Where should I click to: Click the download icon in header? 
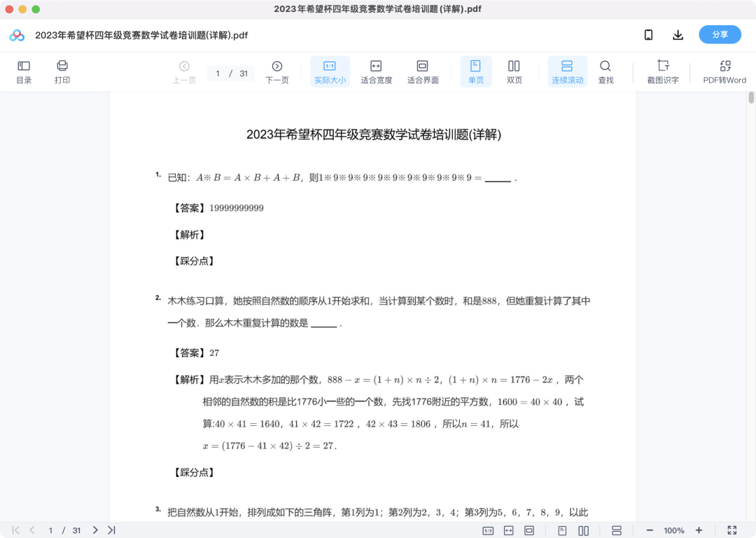pos(678,35)
